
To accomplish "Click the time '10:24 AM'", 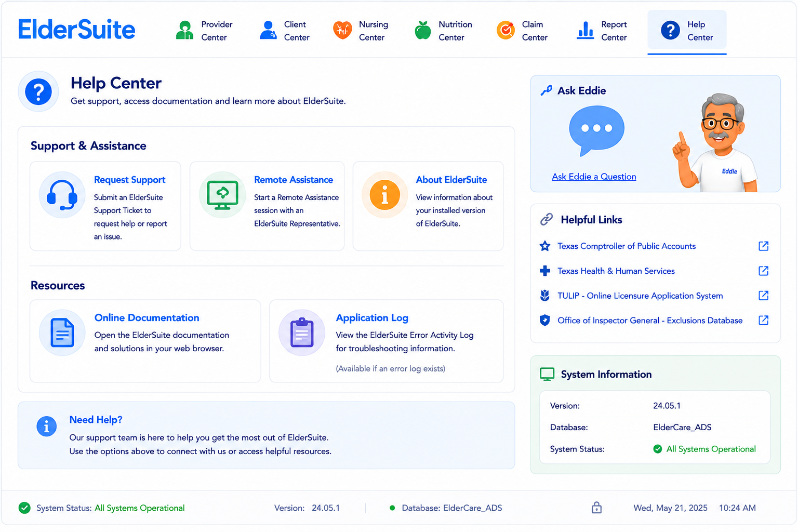I will click(x=737, y=508).
